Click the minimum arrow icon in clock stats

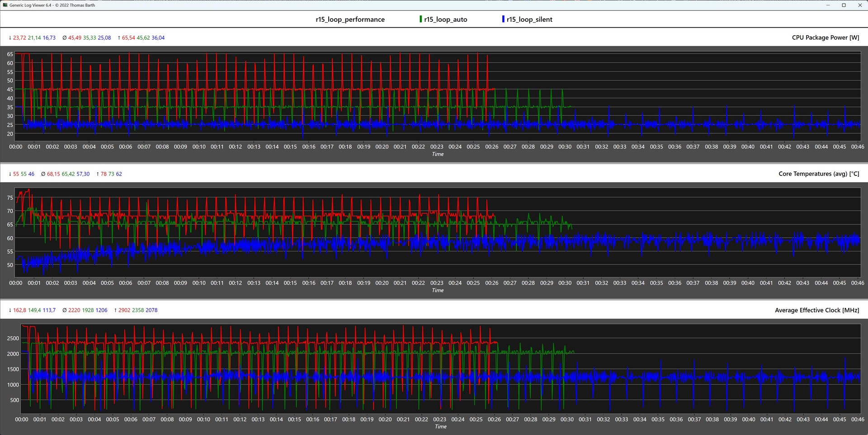[x=10, y=310]
